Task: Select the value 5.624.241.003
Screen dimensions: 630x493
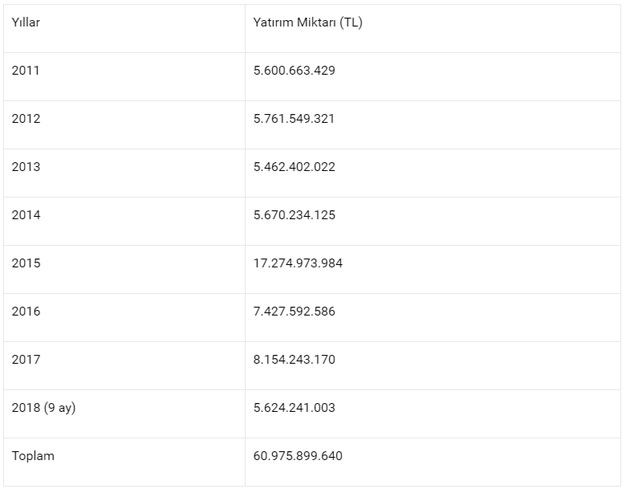Action: (x=294, y=407)
